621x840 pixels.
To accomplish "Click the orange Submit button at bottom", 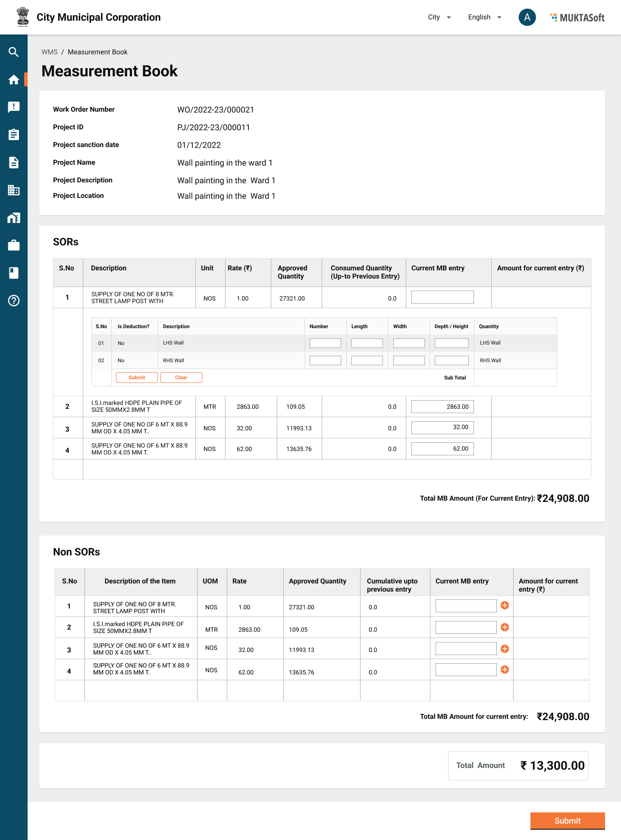I will click(567, 821).
